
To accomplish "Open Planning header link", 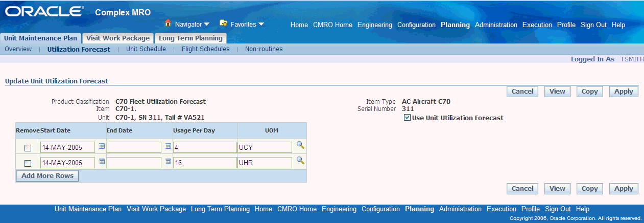I will [x=455, y=25].
